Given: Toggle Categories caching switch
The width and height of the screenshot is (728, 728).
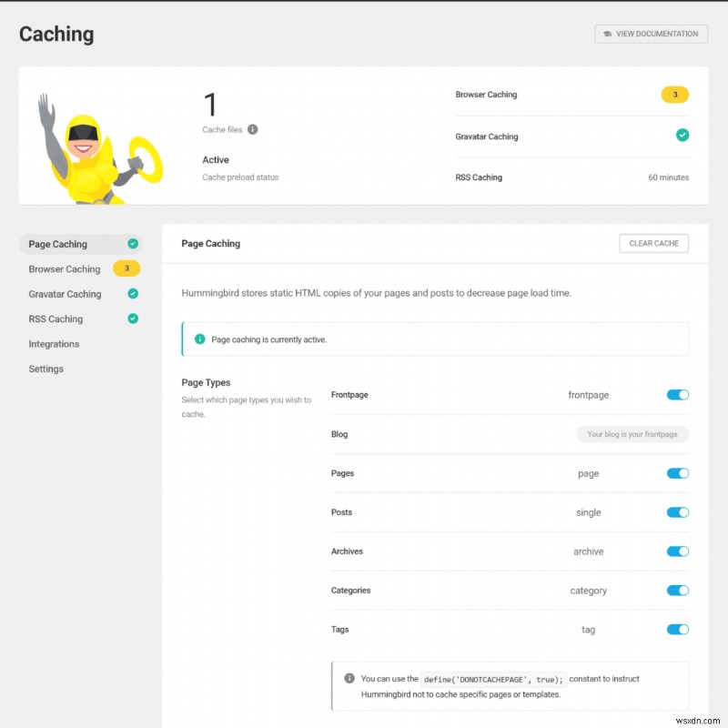Looking at the screenshot, I should (x=677, y=590).
